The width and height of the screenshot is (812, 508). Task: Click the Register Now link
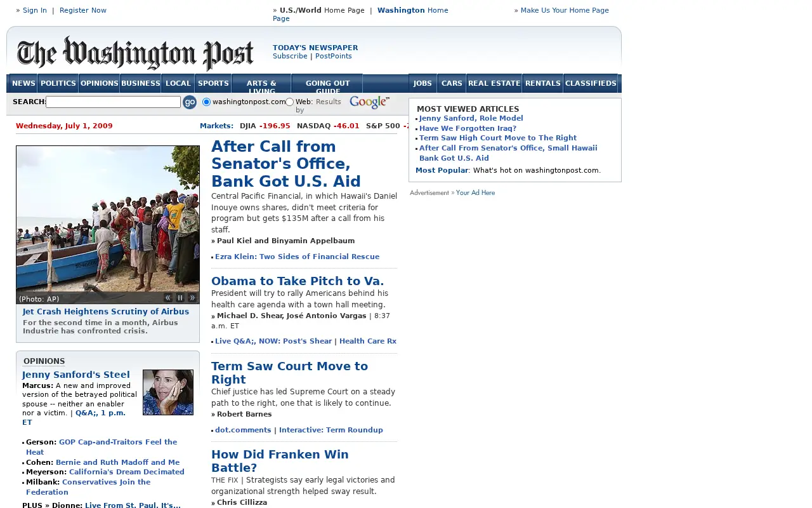(83, 10)
